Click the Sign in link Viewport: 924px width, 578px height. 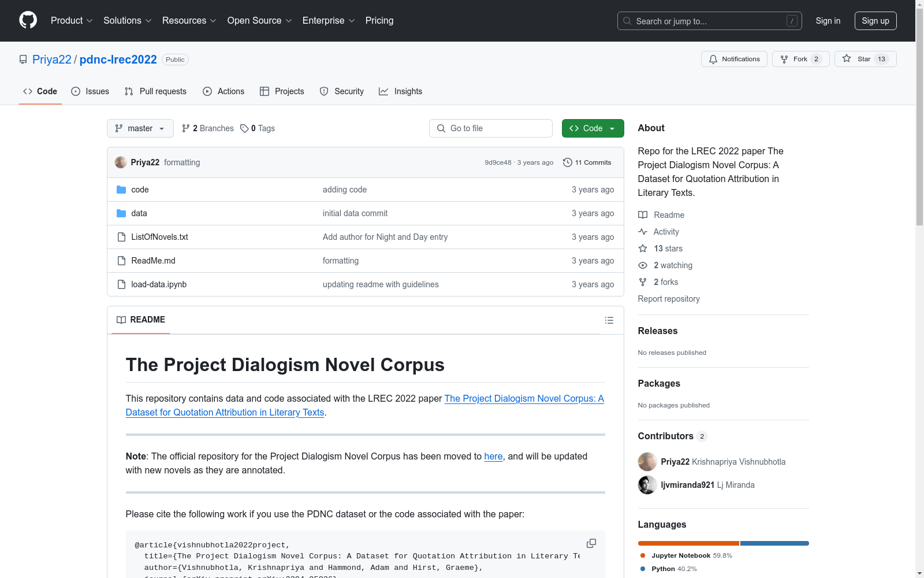click(828, 21)
